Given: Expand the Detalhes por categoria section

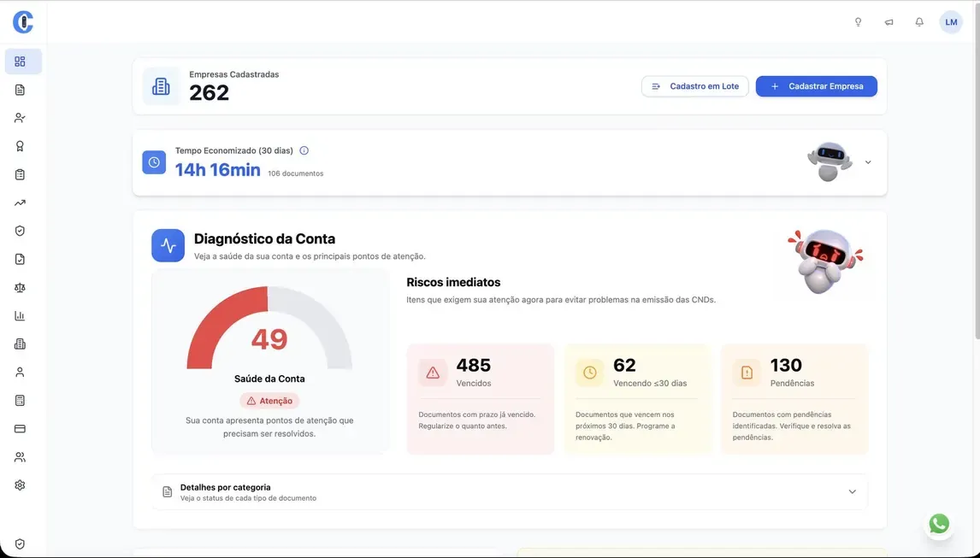Looking at the screenshot, I should coord(510,491).
